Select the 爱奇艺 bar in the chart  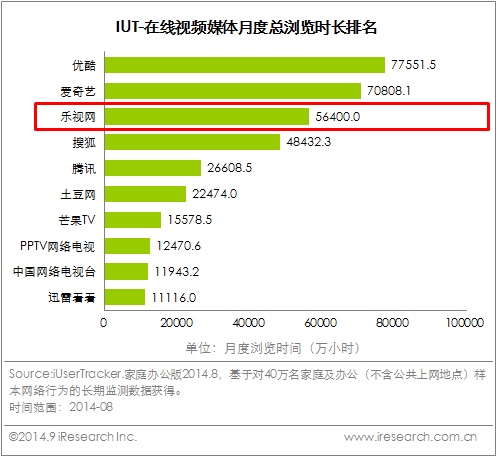(x=233, y=91)
